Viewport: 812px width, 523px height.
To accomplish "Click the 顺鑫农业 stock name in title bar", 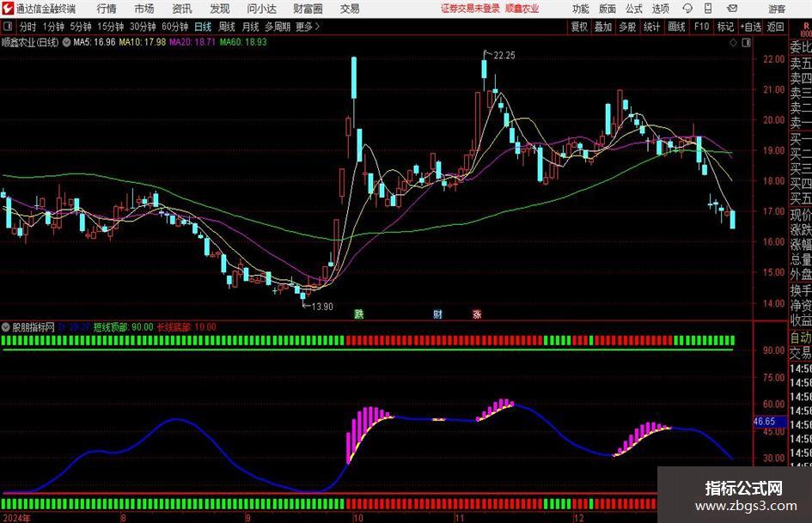I will click(x=522, y=9).
